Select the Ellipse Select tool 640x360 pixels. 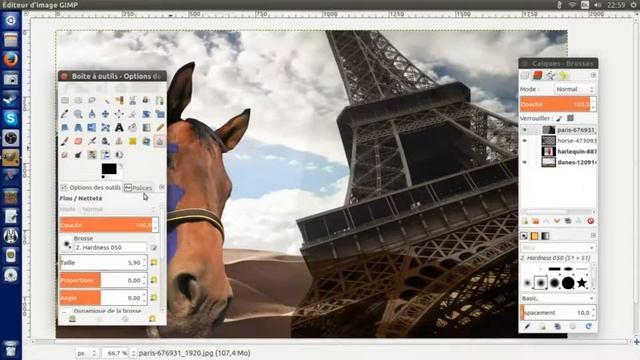click(78, 100)
